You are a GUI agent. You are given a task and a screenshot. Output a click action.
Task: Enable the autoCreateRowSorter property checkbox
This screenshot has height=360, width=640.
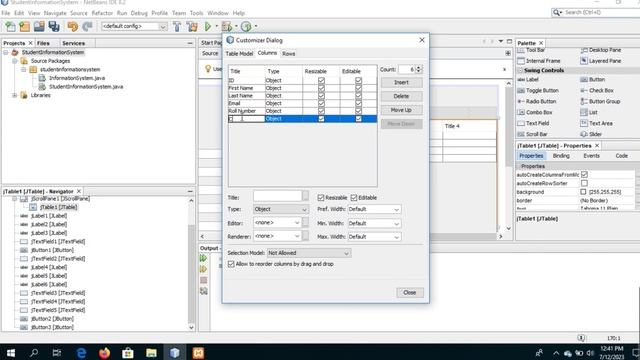584,183
